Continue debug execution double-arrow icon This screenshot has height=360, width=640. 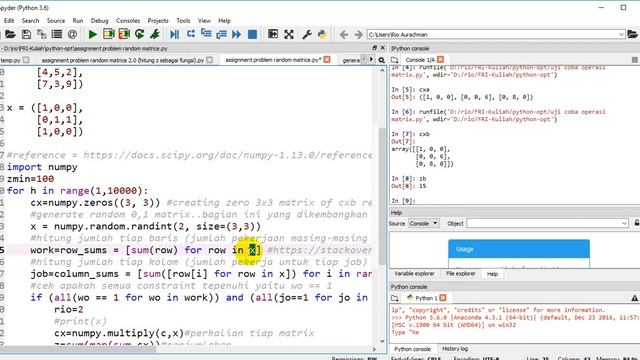click(237, 34)
